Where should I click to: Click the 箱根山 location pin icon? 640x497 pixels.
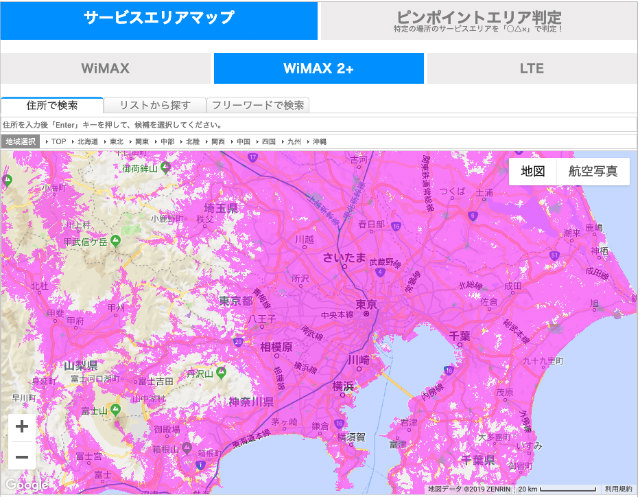click(187, 448)
